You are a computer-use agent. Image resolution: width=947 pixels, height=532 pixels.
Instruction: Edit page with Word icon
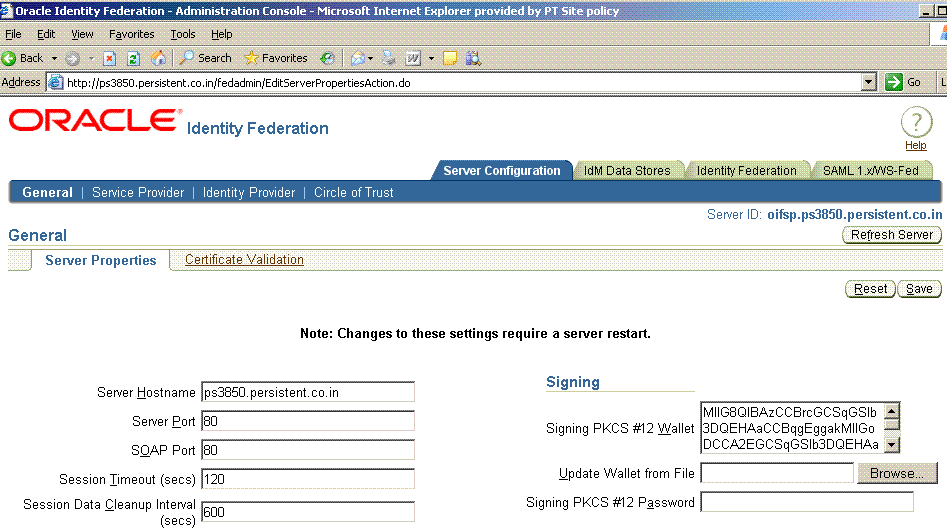coord(413,58)
